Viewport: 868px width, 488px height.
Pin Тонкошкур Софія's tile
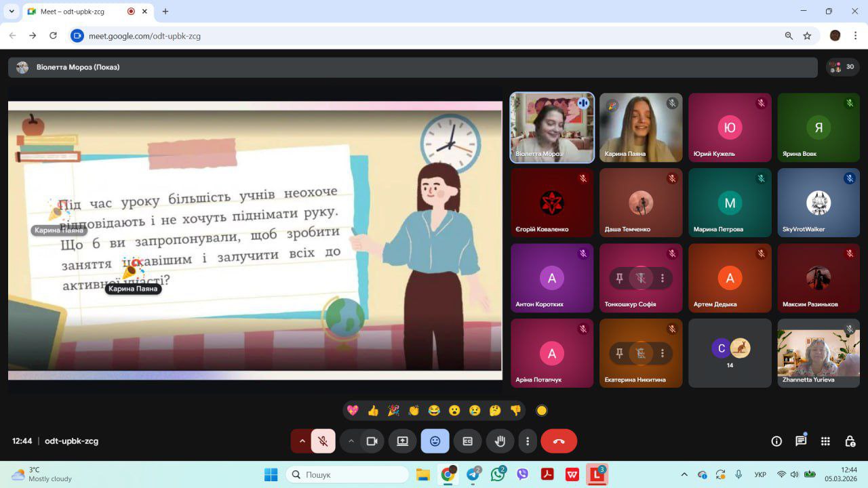pos(619,278)
